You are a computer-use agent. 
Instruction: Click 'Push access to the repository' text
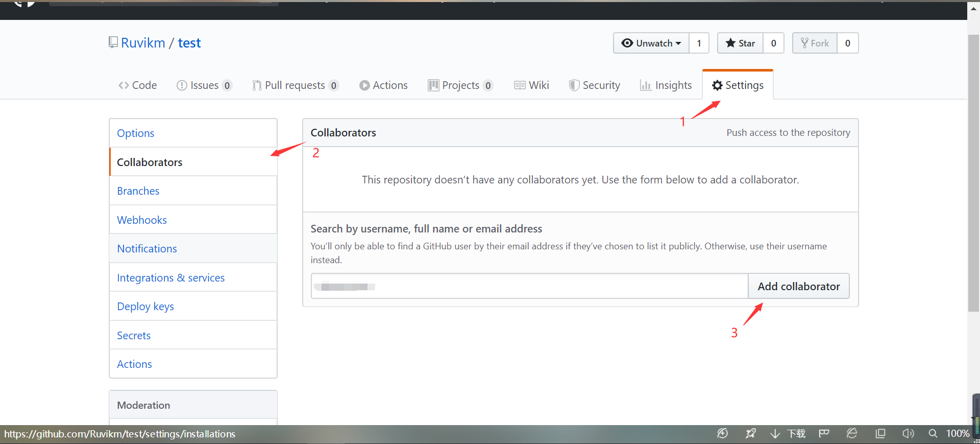coord(788,133)
